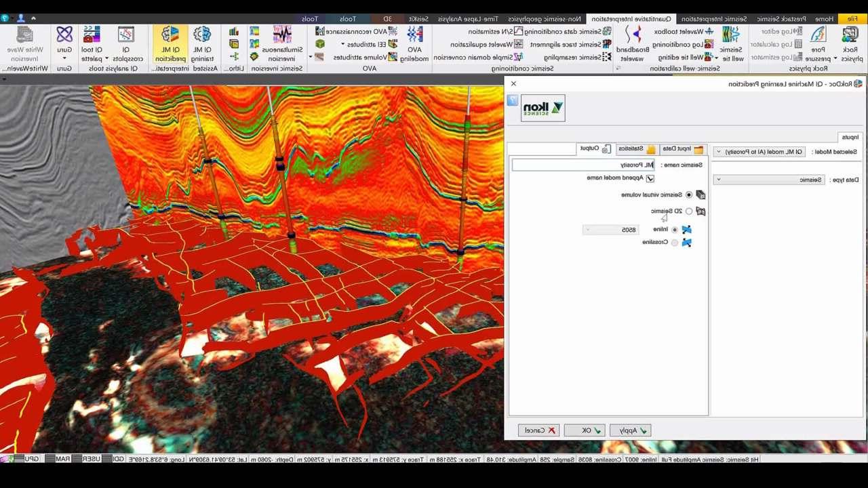
Task: Launch AVO modeling
Action: [414, 44]
